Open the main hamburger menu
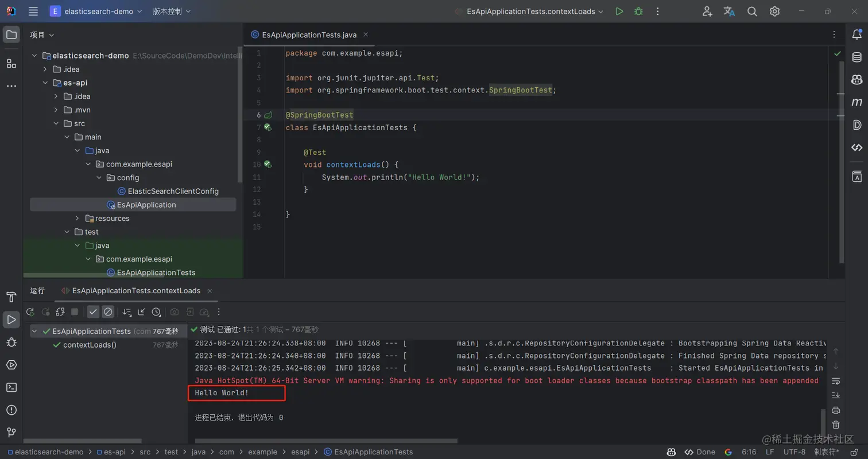 33,11
